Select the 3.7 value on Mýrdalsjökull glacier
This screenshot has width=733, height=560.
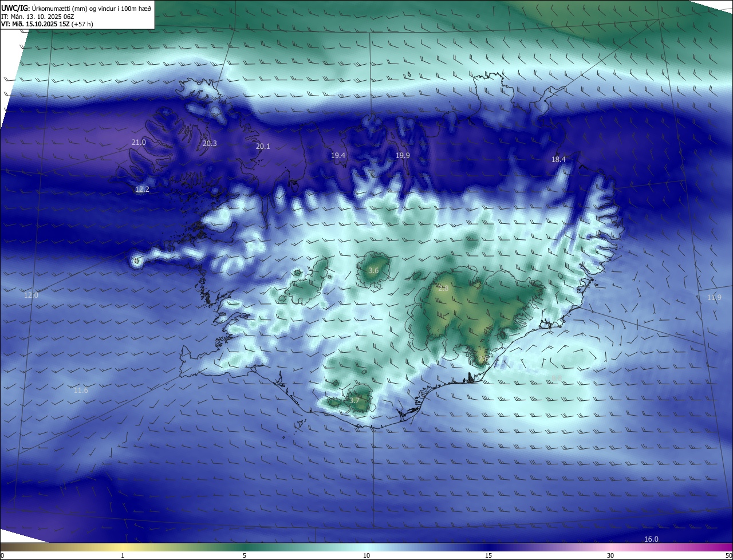click(x=354, y=401)
